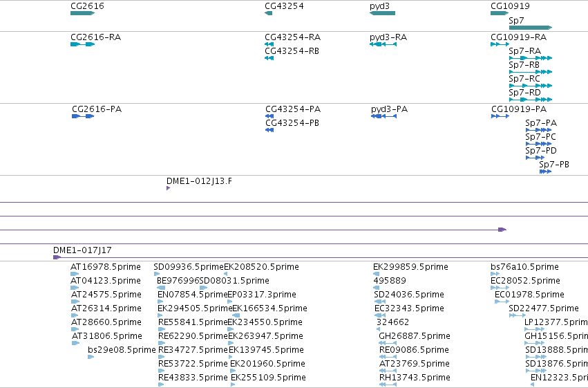Open EST AT04123.5prime
This screenshot has height=388, width=588.
pyautogui.click(x=75, y=288)
